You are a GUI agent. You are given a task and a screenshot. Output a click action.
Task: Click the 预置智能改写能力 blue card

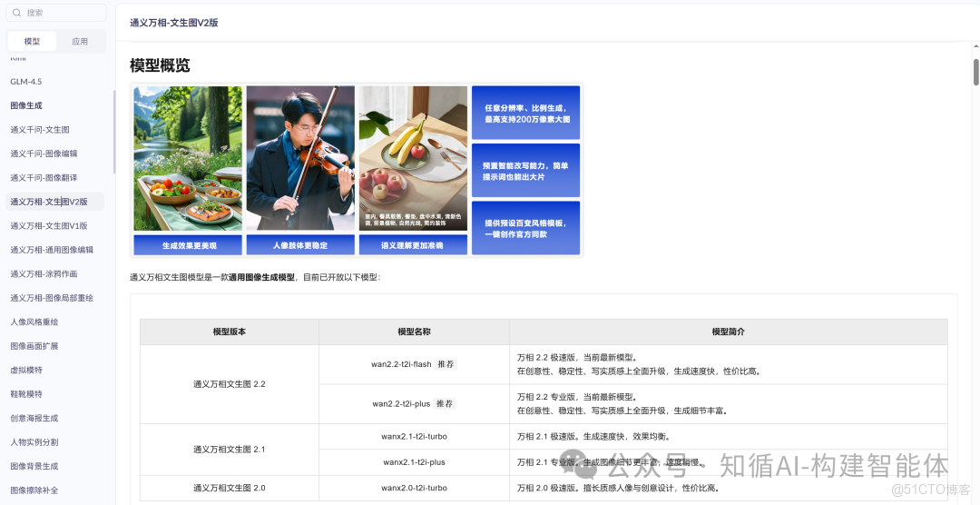pyautogui.click(x=525, y=170)
